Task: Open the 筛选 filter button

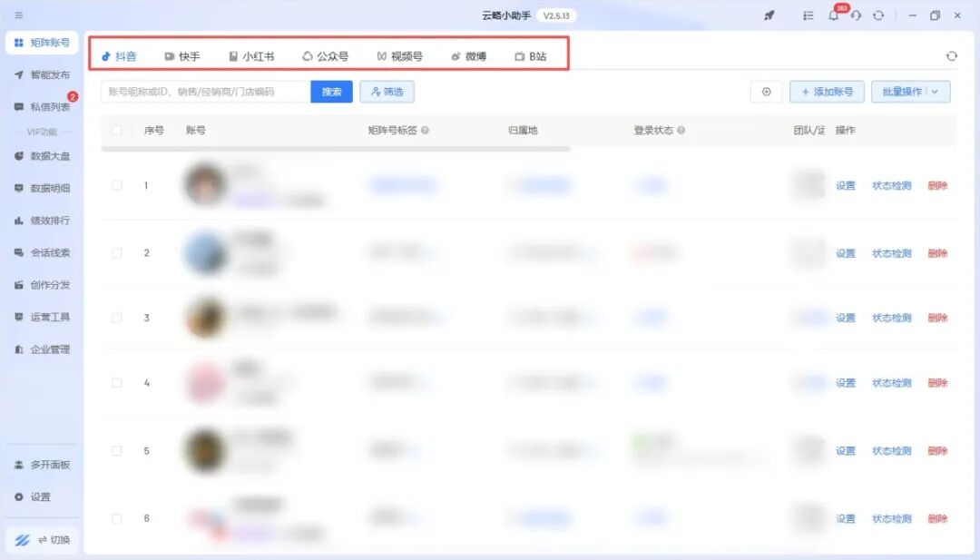Action: 387,92
